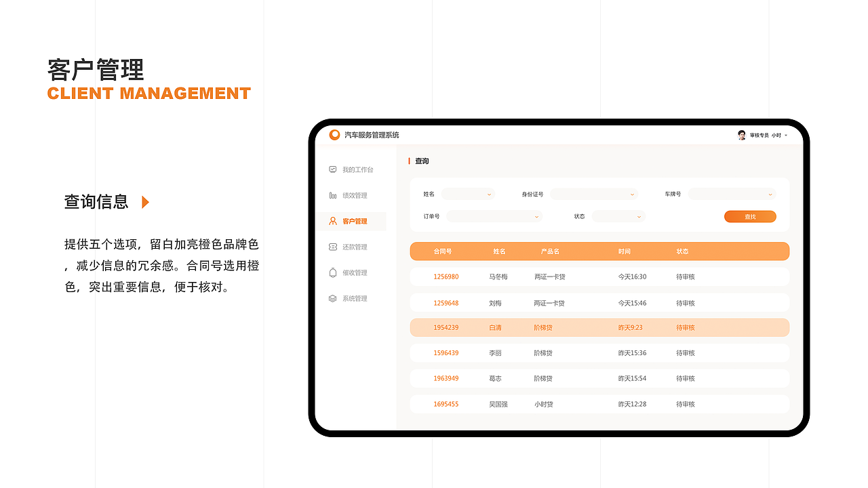
Task: Click 两证一卡贷 in 马冬梅 row
Action: point(550,277)
